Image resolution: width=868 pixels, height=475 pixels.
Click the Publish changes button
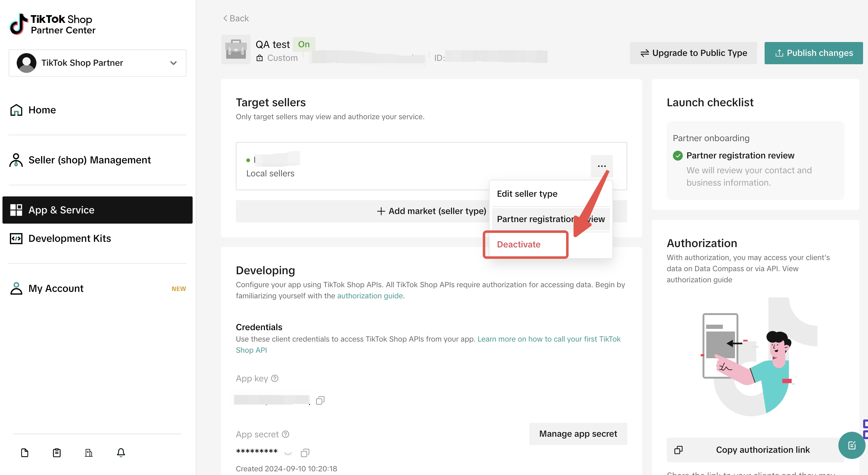pyautogui.click(x=813, y=53)
